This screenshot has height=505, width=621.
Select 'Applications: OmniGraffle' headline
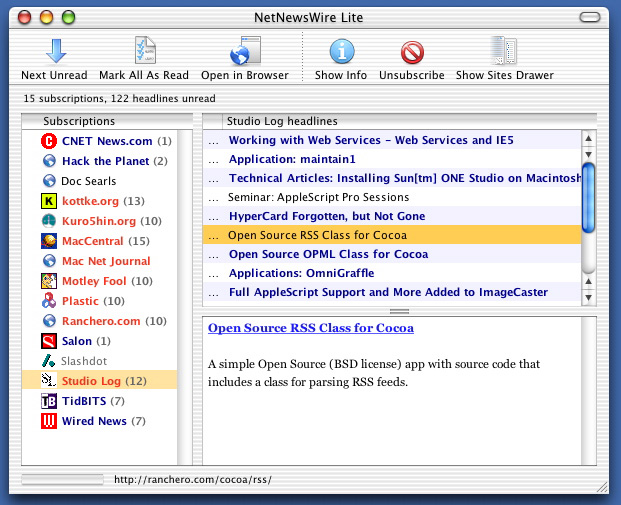click(301, 273)
